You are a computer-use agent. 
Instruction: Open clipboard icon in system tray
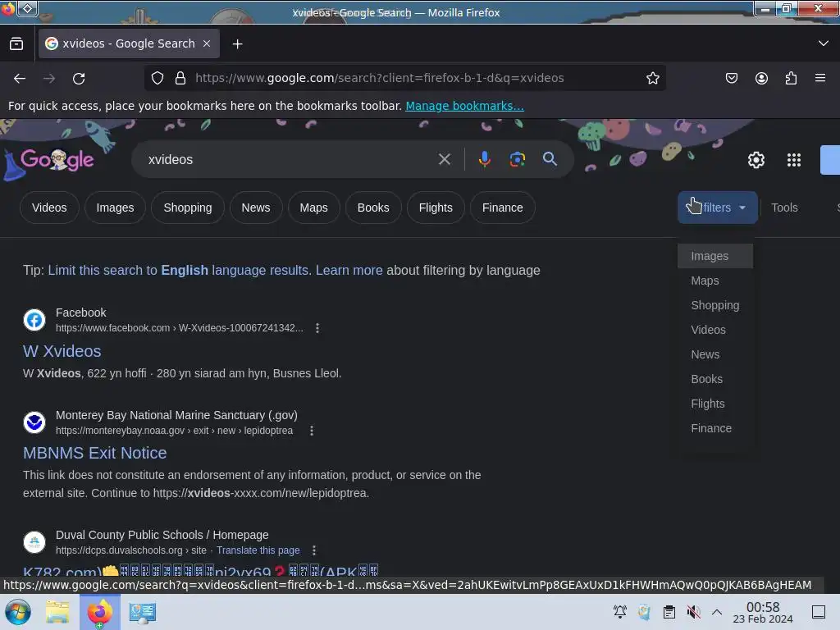[669, 612]
